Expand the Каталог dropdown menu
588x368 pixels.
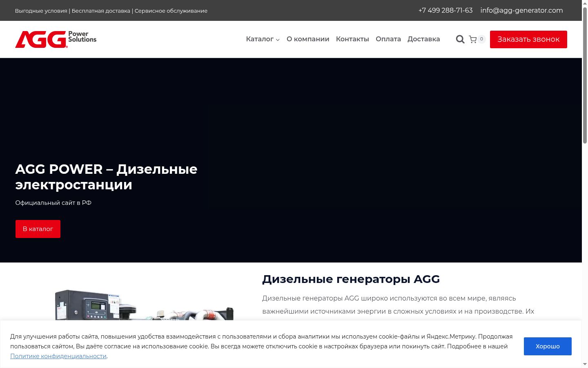click(x=263, y=39)
